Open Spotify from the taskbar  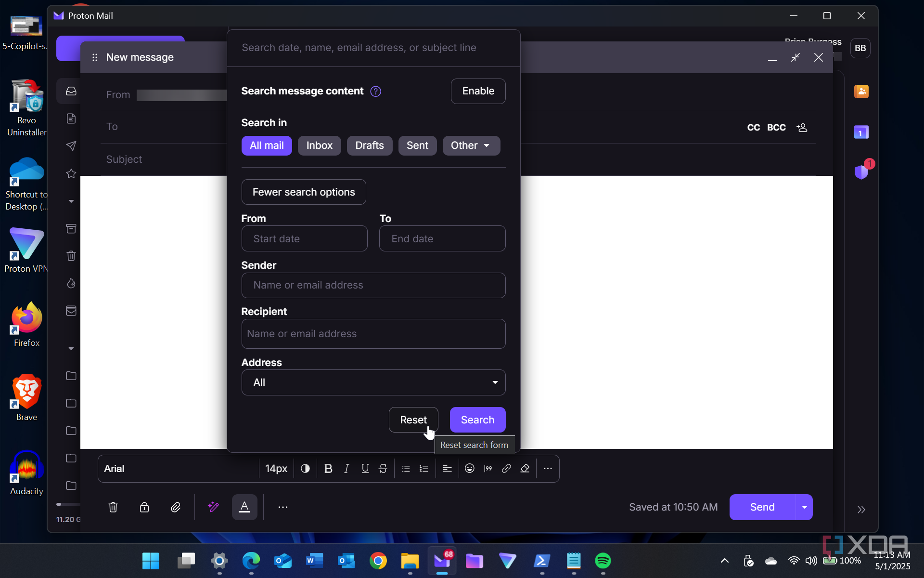click(603, 561)
